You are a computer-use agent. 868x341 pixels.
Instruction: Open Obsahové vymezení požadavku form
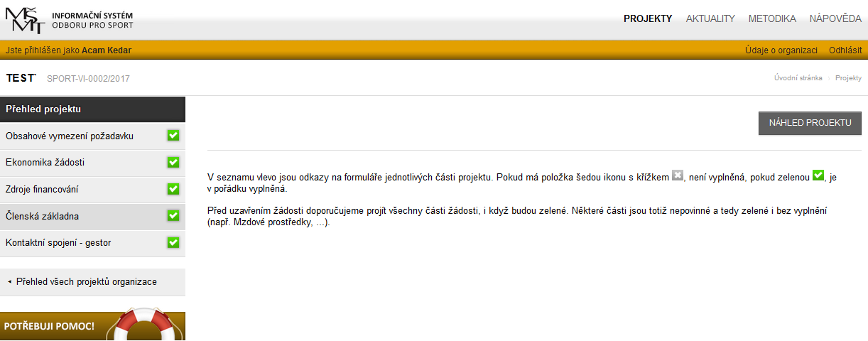tap(92, 136)
